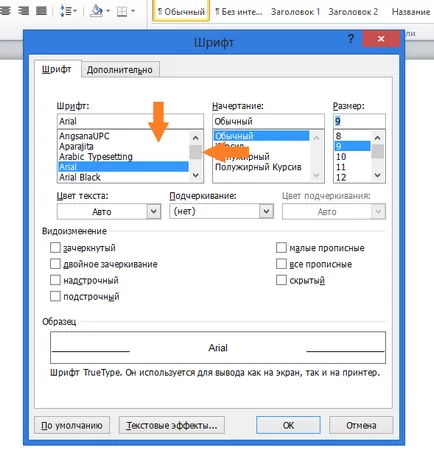The image size is (434, 456).
Task: Enable the двойное зачеркивание checkbox
Action: 55,264
